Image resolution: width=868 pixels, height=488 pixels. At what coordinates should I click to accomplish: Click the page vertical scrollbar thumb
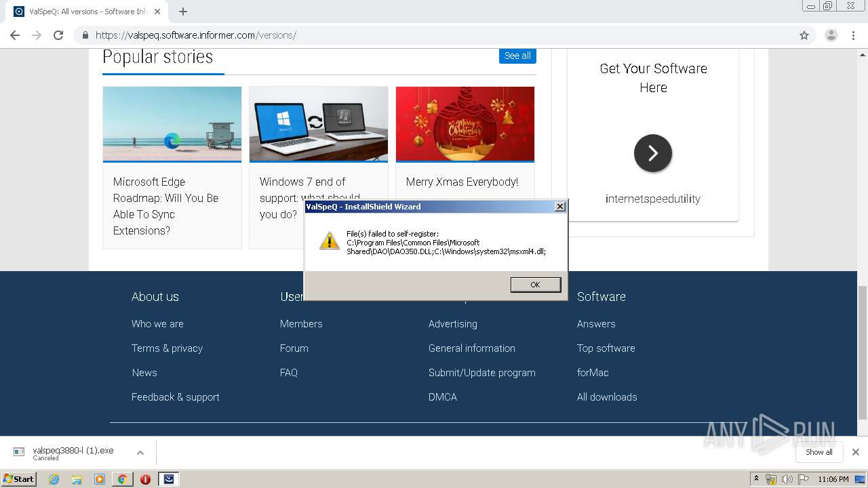click(x=863, y=352)
